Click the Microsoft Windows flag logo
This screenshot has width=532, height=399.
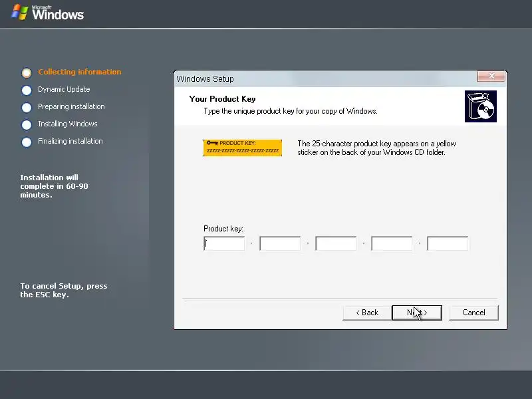[x=20, y=12]
